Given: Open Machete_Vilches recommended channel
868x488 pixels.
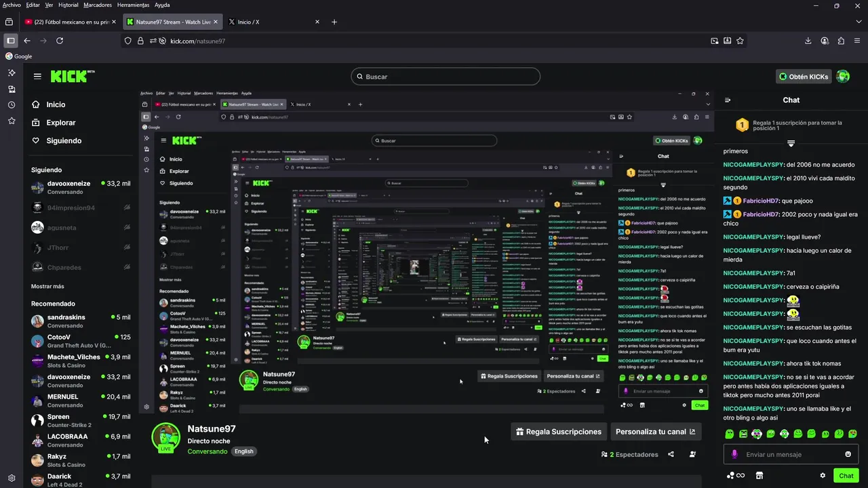Looking at the screenshot, I should click(81, 361).
